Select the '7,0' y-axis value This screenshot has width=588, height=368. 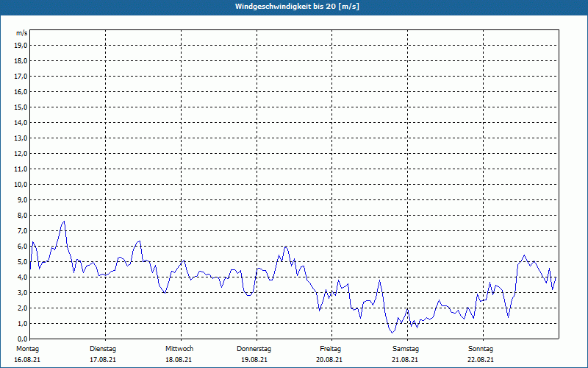click(22, 231)
